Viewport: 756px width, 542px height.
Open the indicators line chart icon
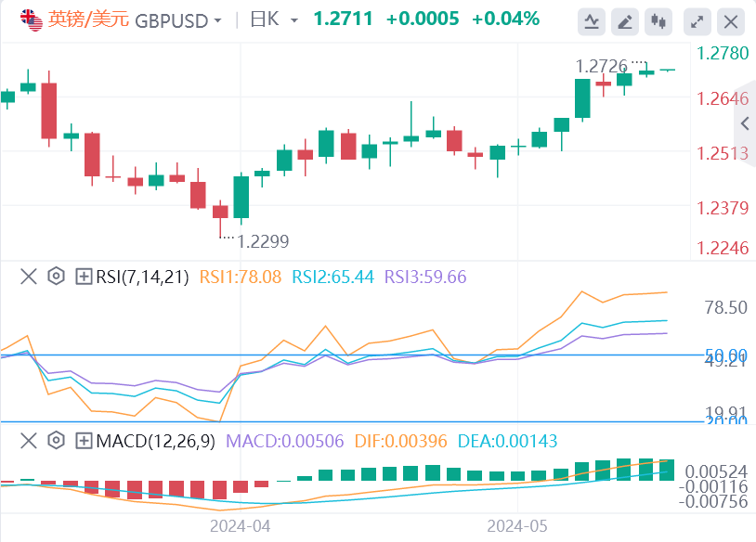592,20
